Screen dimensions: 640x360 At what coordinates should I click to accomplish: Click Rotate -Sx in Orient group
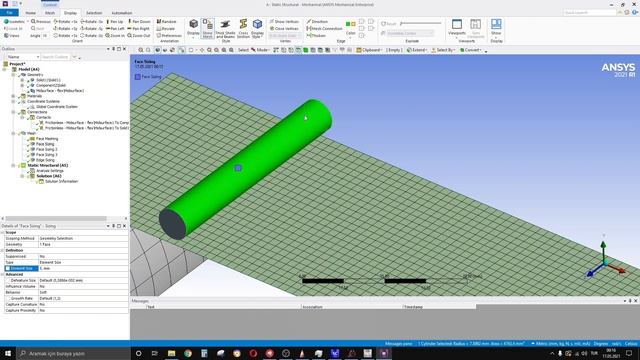click(x=91, y=22)
